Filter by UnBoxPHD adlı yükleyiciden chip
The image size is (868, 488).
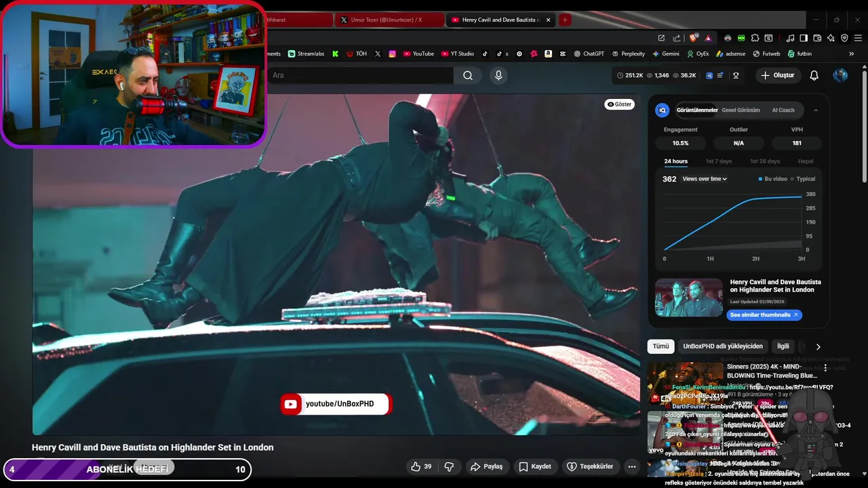pos(723,346)
